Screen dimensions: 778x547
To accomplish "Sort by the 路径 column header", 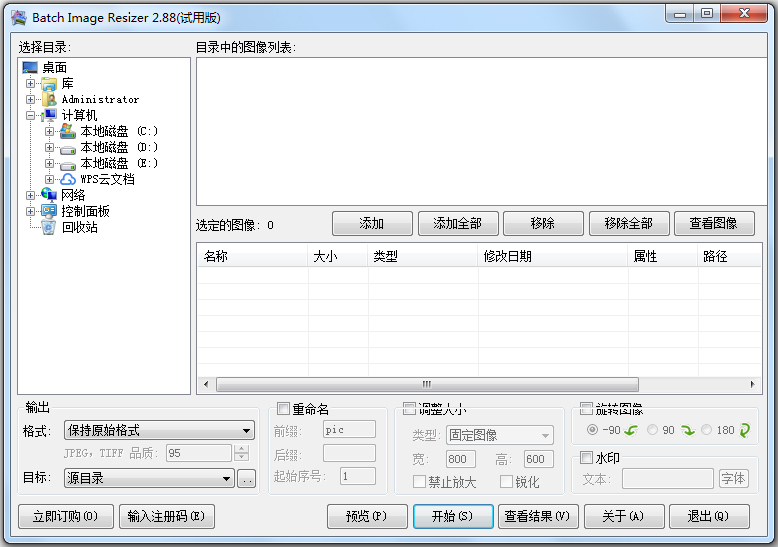I will (x=729, y=256).
